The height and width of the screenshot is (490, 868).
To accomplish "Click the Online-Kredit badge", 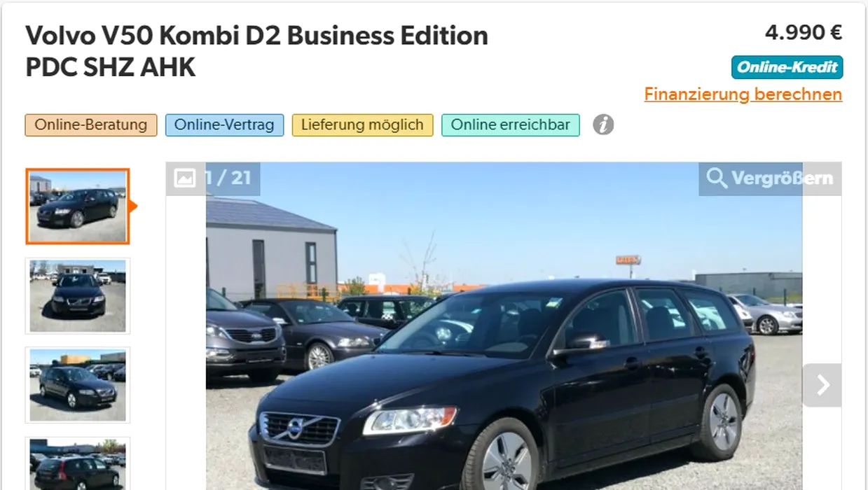I will tap(787, 67).
